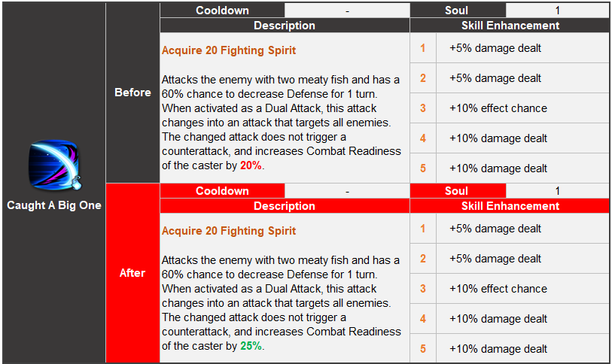
Task: Click the red After section label
Action: click(132, 273)
